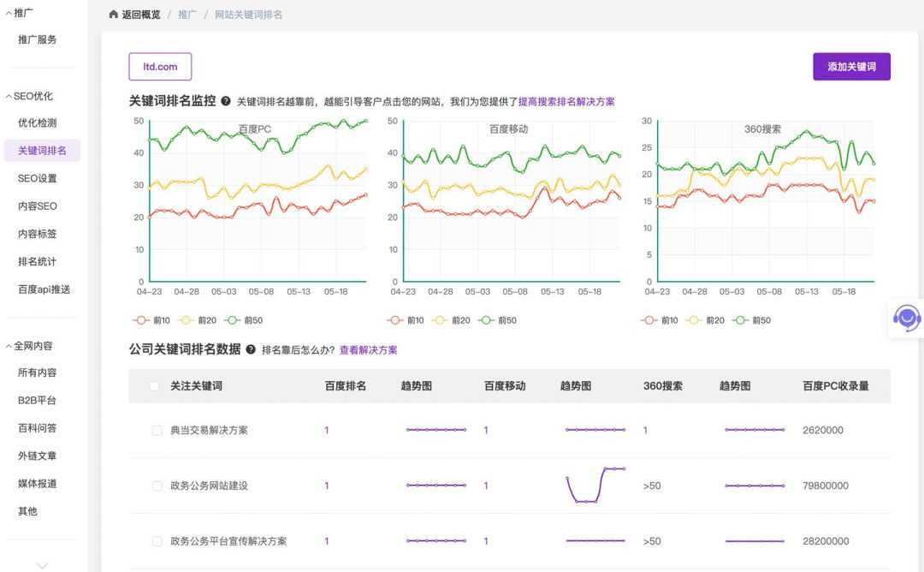Viewport: 924px width, 572px height.
Task: Open B2B平台 in the sidebar
Action: (37, 401)
